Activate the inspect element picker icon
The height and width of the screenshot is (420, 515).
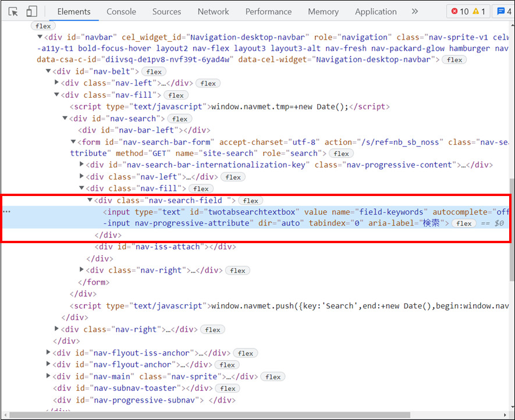pyautogui.click(x=13, y=12)
